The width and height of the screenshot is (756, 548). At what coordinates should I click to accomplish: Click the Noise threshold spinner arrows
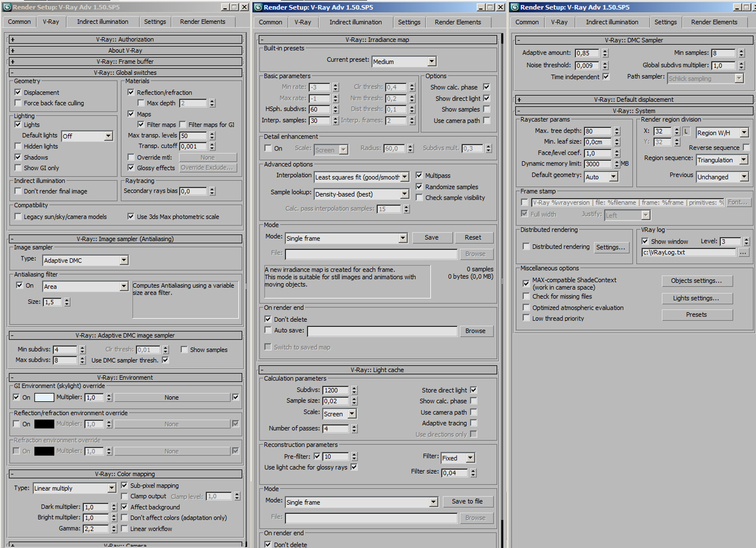pyautogui.click(x=605, y=66)
